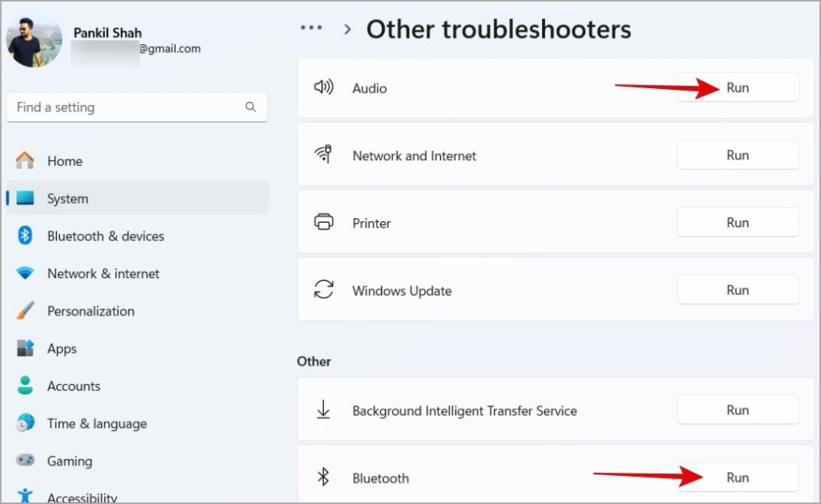Run the Audio troubleshooter
This screenshot has height=504, width=821.
tap(737, 87)
